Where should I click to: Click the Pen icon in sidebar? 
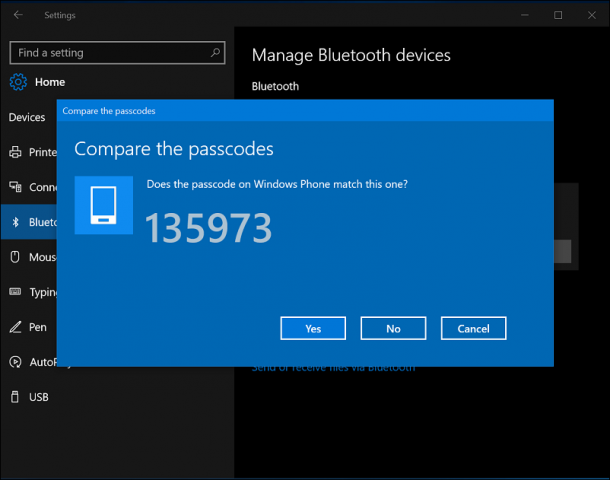[x=15, y=327]
